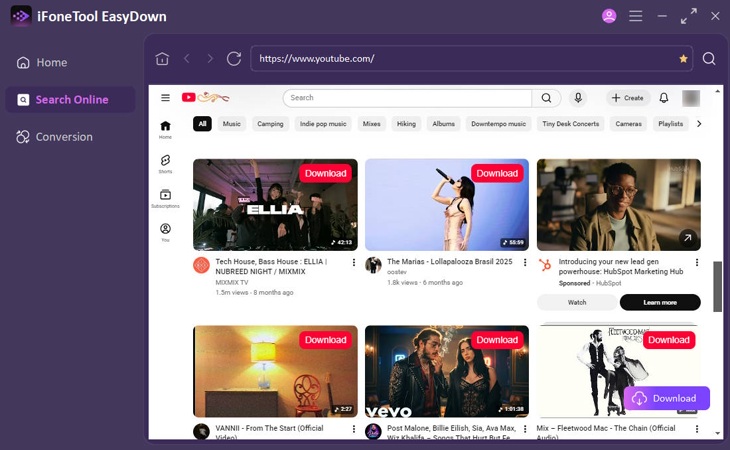Filter by Downtempo music chip
This screenshot has height=450, width=730.
(498, 124)
